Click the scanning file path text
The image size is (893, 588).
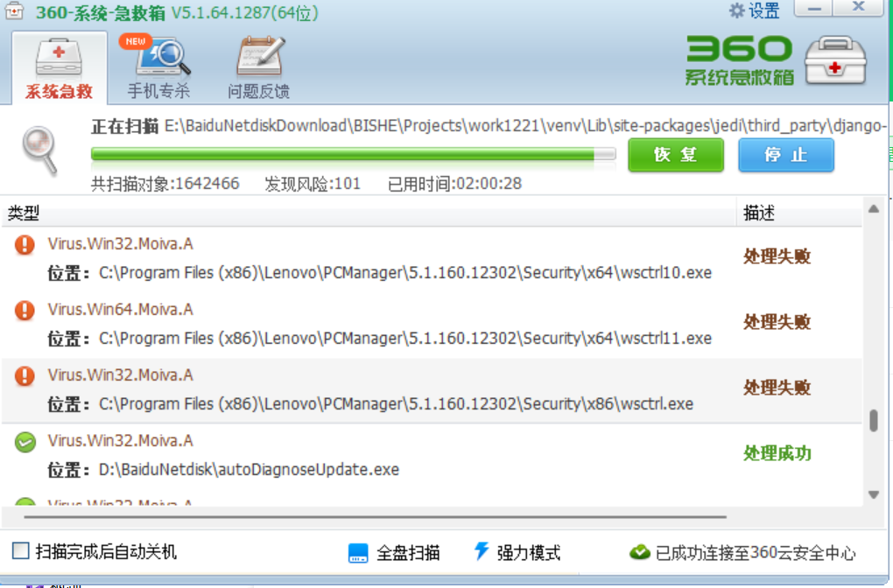click(x=525, y=125)
